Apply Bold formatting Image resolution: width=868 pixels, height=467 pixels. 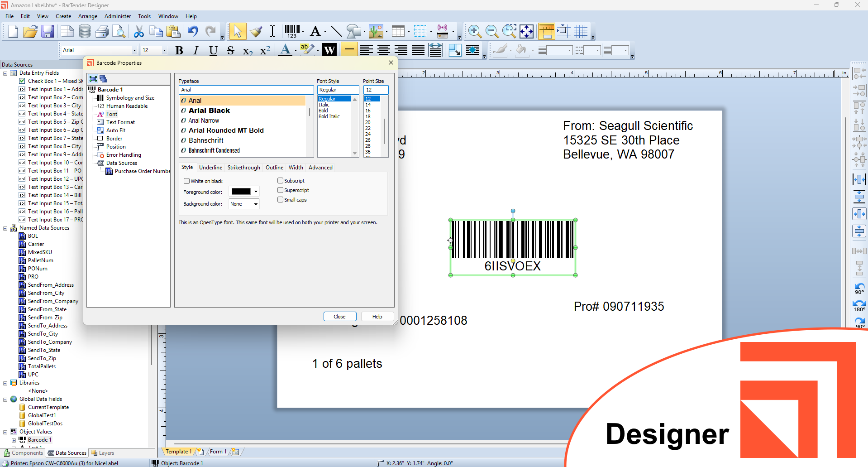(179, 50)
